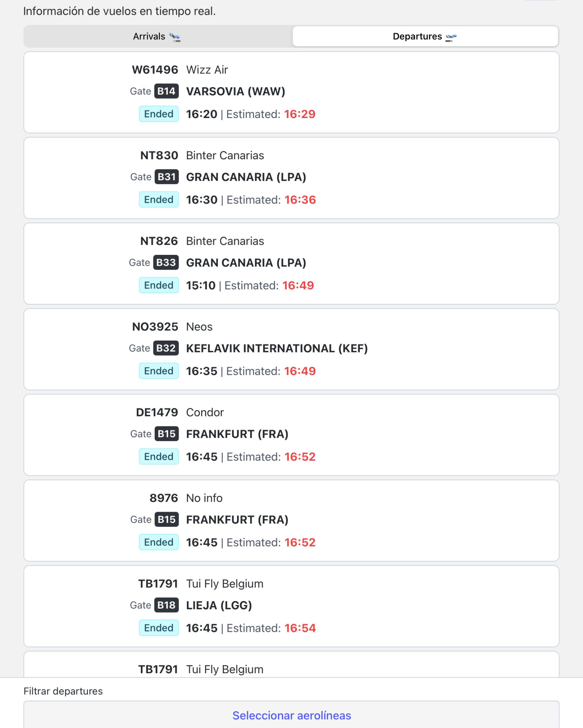
Task: Click estimated time 16:49 on NT826
Action: pos(298,285)
